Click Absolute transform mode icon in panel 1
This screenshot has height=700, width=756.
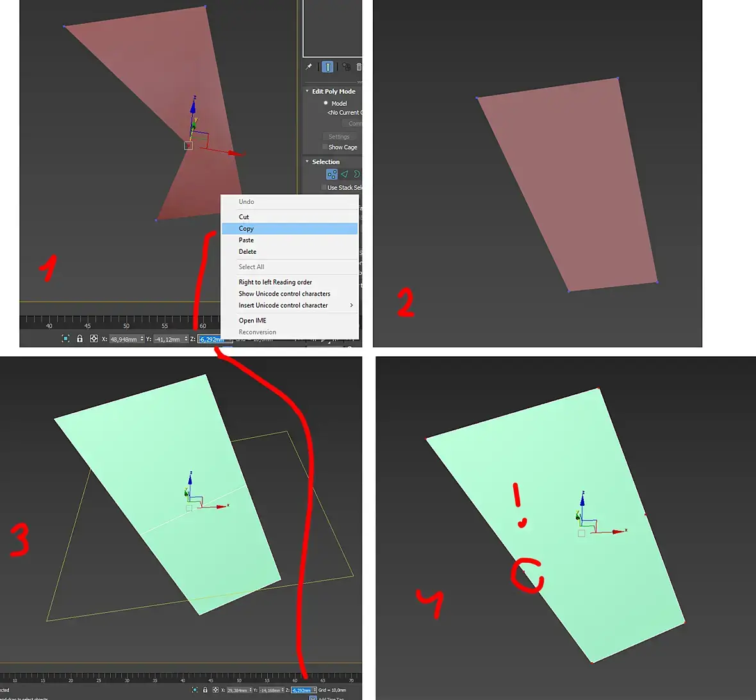pyautogui.click(x=94, y=338)
